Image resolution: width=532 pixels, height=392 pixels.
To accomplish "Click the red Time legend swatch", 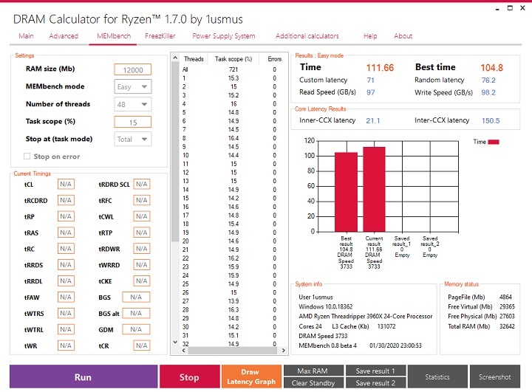I will click(x=494, y=142).
